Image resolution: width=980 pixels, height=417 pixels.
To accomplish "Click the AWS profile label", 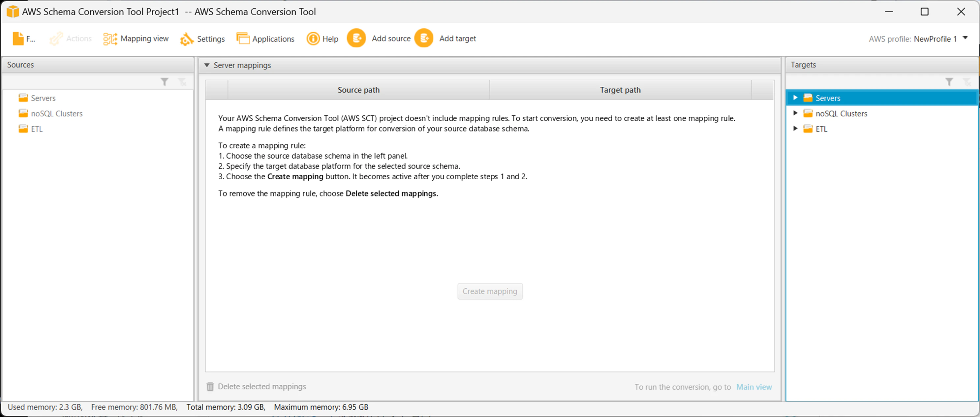I will coord(890,39).
